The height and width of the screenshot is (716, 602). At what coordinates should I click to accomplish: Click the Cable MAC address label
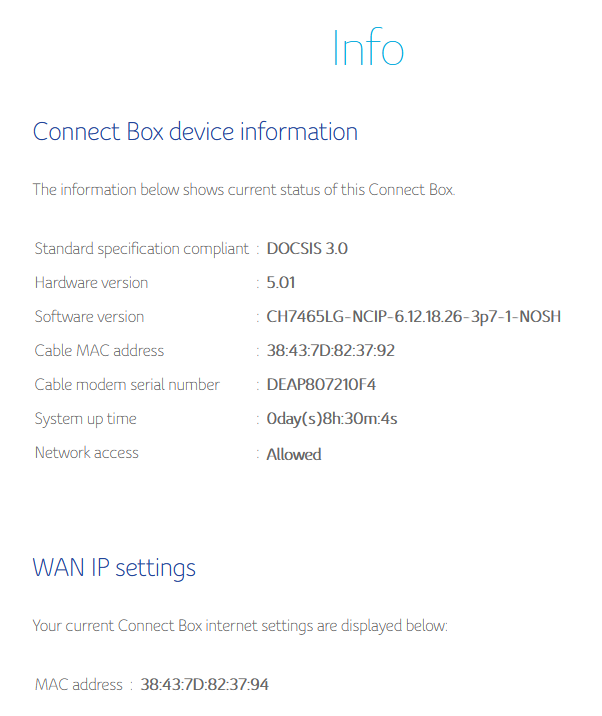(99, 351)
